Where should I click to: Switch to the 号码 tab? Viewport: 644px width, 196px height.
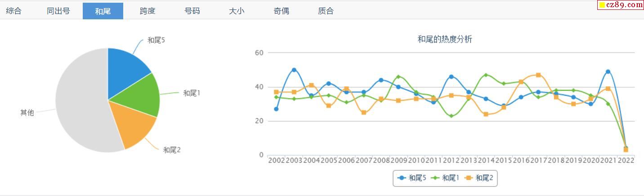point(192,11)
